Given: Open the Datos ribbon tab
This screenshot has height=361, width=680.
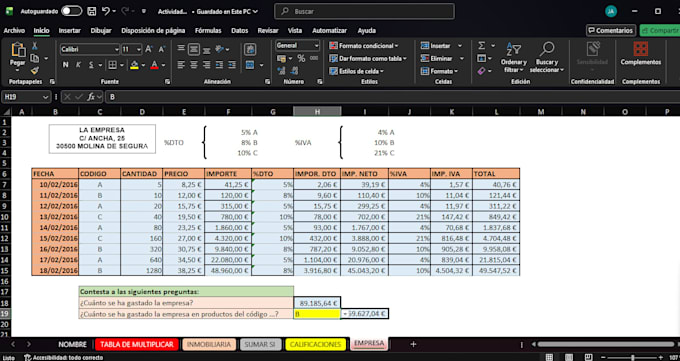Looking at the screenshot, I should coord(239,30).
